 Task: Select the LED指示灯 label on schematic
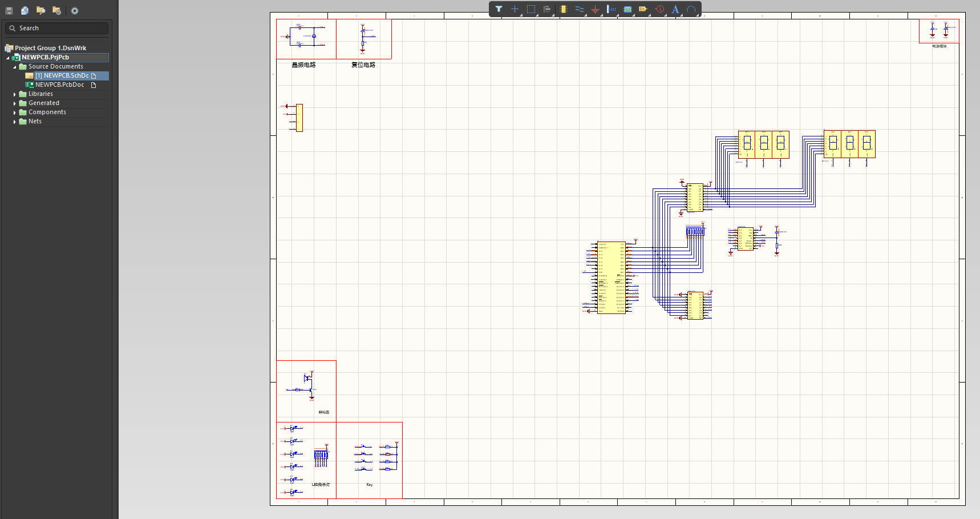321,485
